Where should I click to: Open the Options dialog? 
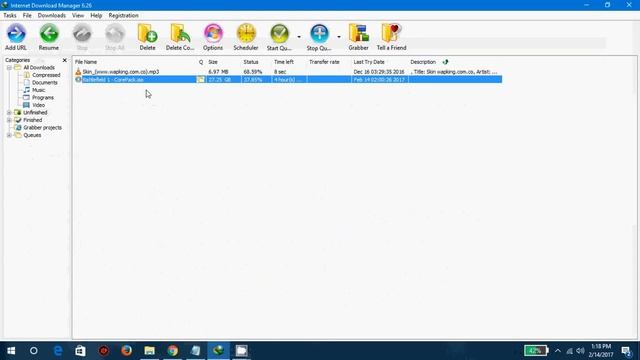pos(213,37)
